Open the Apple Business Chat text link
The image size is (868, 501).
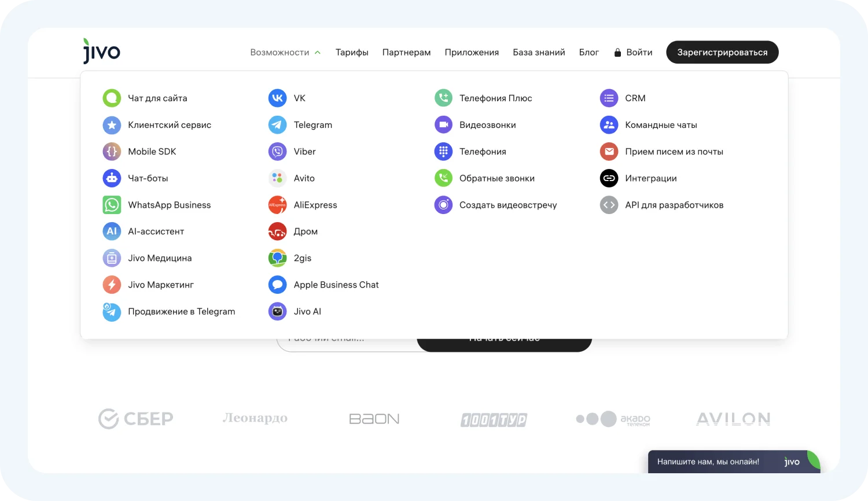(x=336, y=285)
